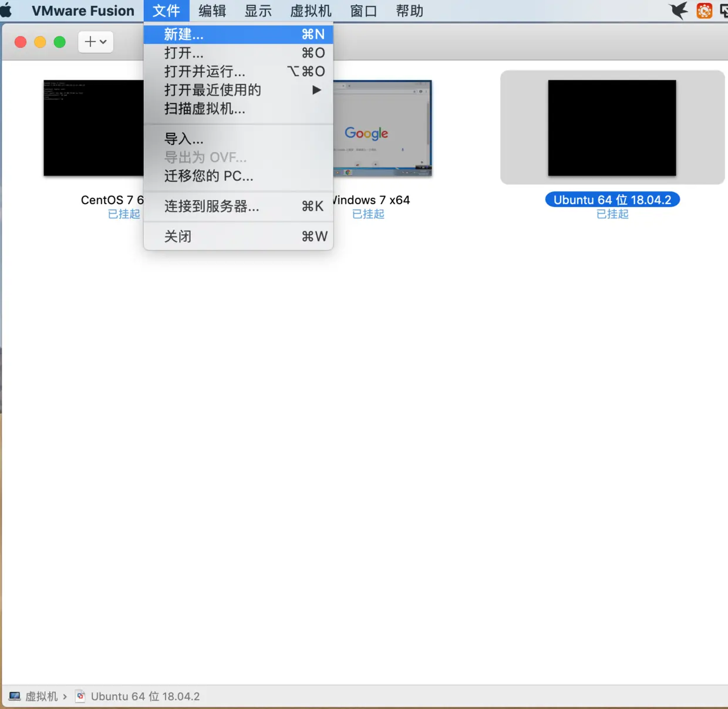This screenshot has height=709, width=728.
Task: Open the 帮助 menu
Action: [409, 10]
